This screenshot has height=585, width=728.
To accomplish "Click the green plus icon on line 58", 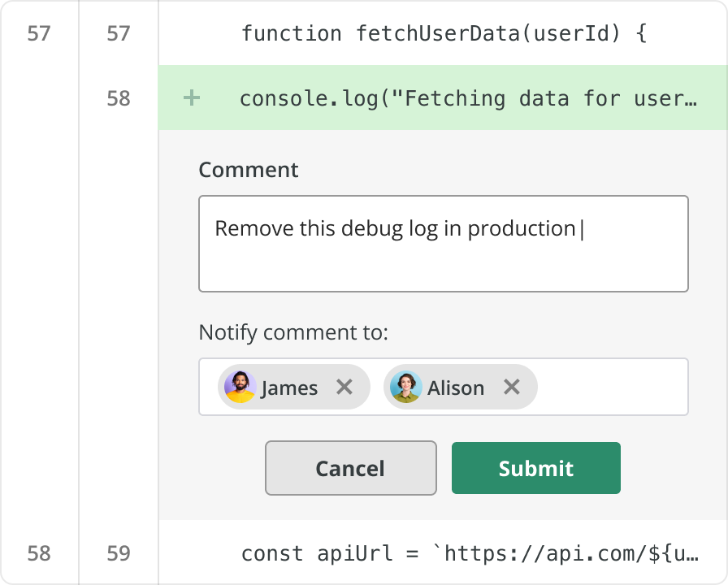I will tap(192, 98).
